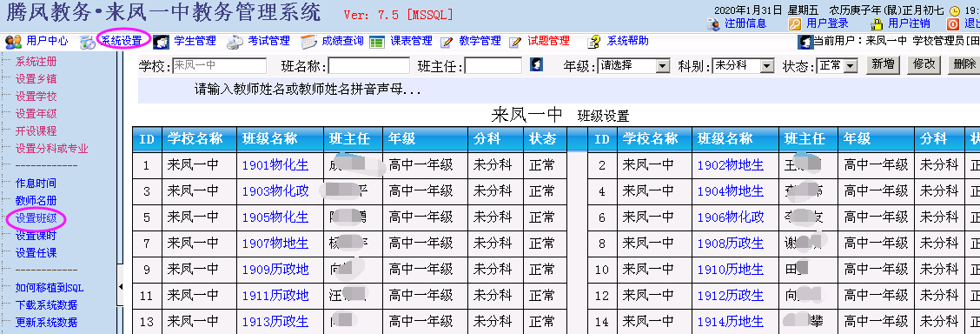Screen dimensions: 980x334
Task: Select 设置班级 in the sidebar
Action: (36, 218)
